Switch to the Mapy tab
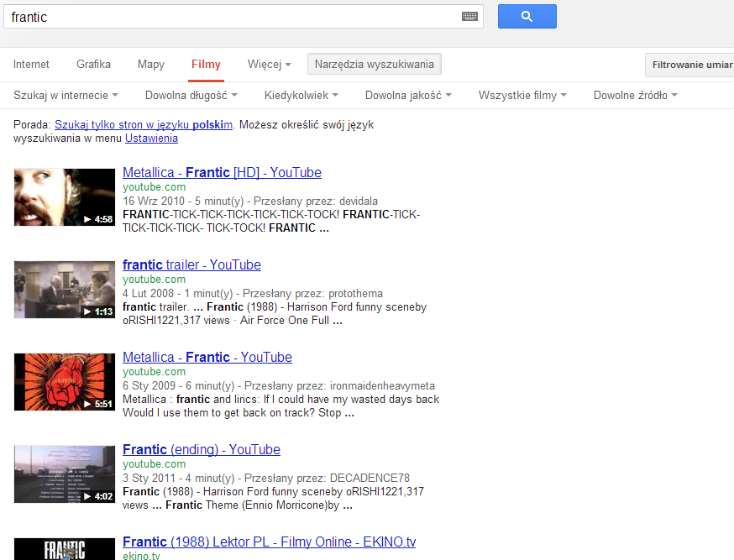Screen dimensions: 734x560 (150, 64)
